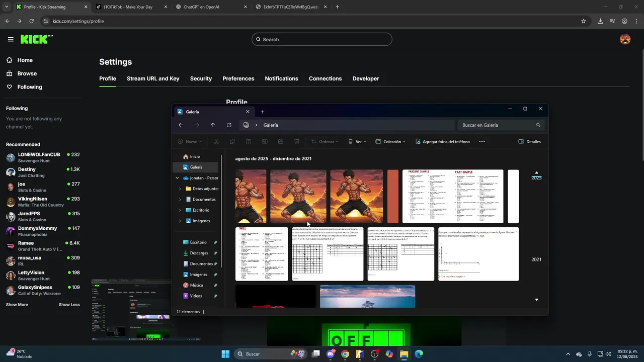Jump to 2025 on the gallery timeline
644x362 pixels.
(x=536, y=178)
